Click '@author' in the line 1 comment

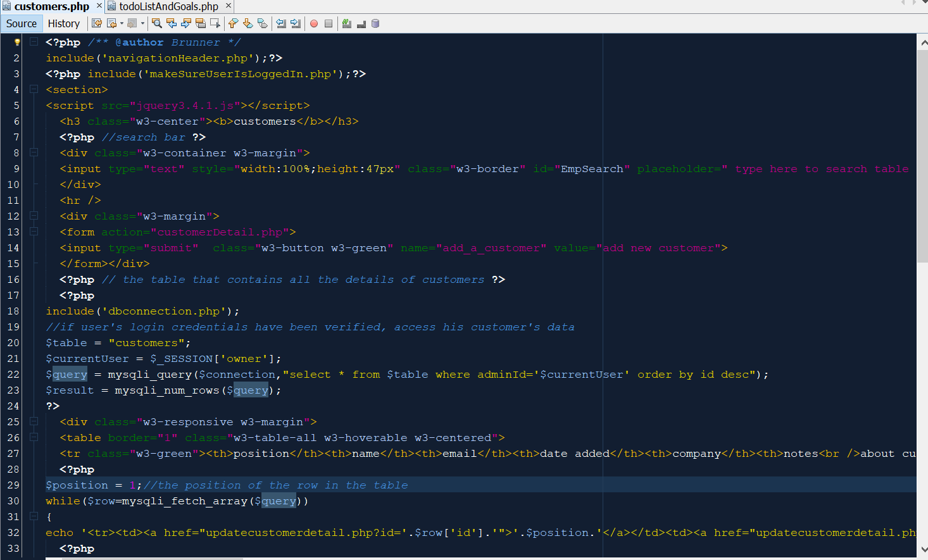click(139, 42)
